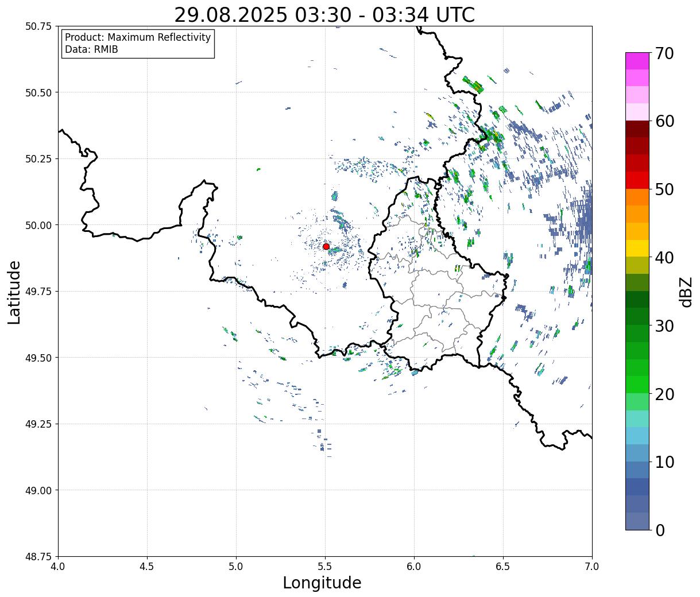This screenshot has width=700, height=597.
Task: Click the latitude tick label 50.00
Action: click(38, 225)
